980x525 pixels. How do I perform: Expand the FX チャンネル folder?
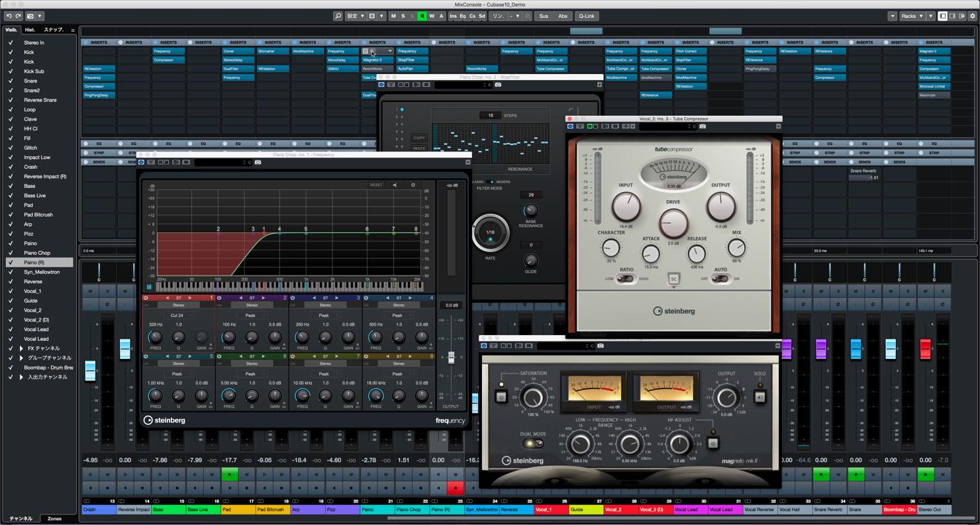tap(21, 348)
